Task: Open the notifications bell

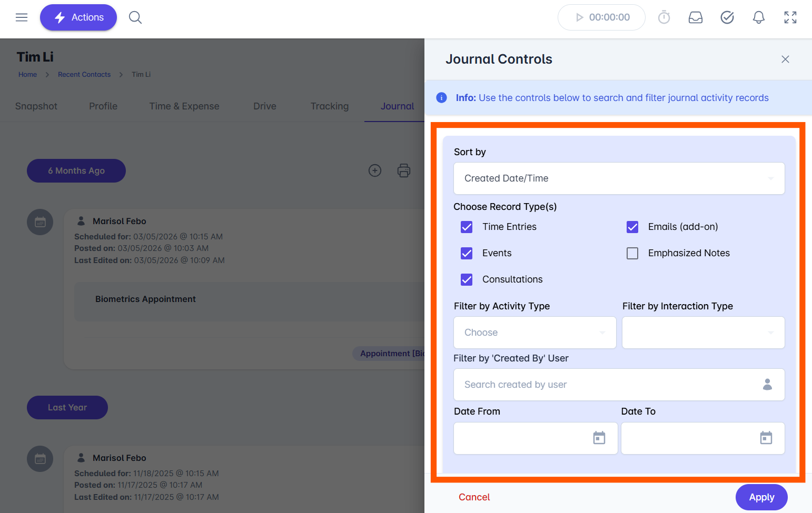Action: pyautogui.click(x=759, y=17)
